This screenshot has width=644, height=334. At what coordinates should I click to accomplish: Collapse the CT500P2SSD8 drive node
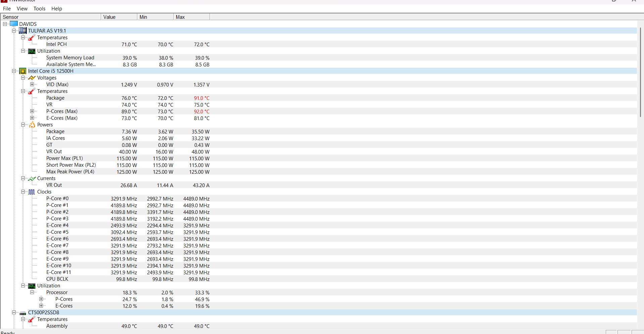(x=14, y=313)
